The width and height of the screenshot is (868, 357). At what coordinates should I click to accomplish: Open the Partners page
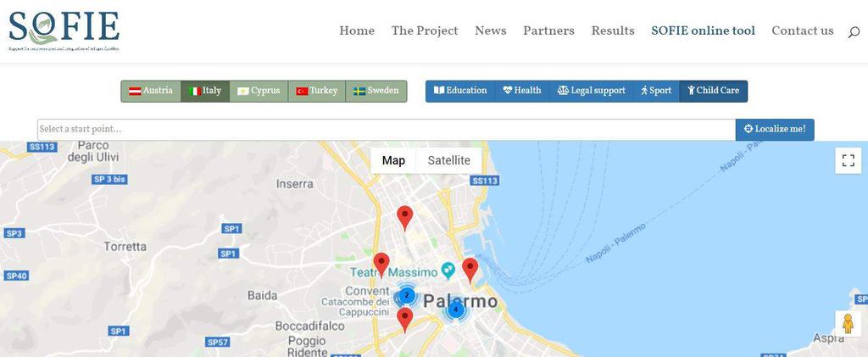(x=548, y=31)
